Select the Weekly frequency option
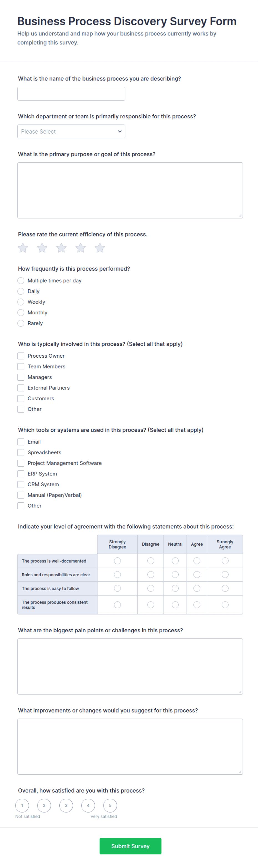Viewport: 258px width, 868px height. [x=21, y=302]
